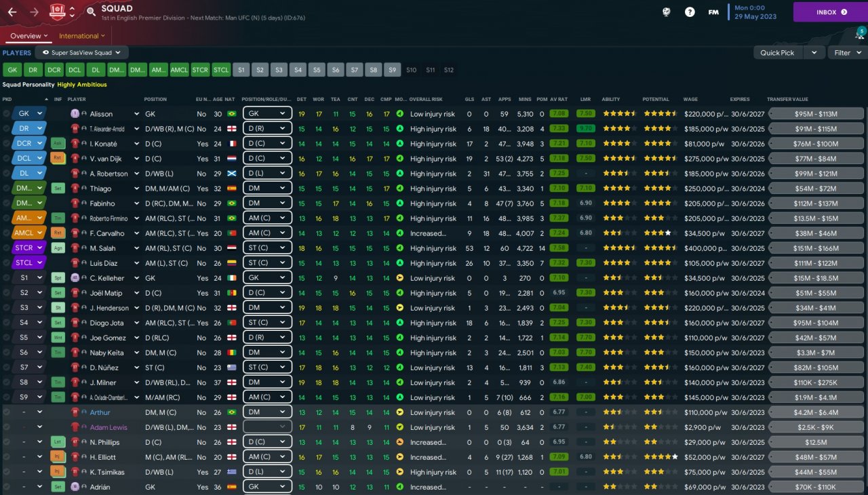Screen dimensions: 868x495
Task: Click the S12 substitute slot
Action: (449, 69)
